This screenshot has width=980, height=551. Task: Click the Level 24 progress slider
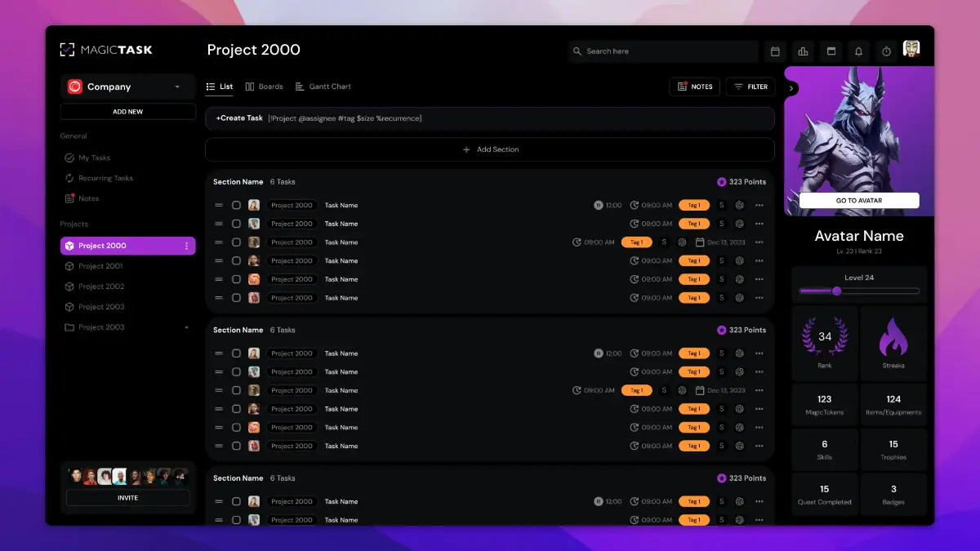(858, 291)
